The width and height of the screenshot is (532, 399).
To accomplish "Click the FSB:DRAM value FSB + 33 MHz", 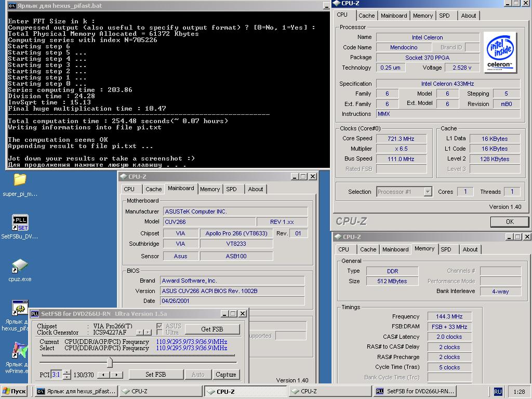I will (x=449, y=327).
